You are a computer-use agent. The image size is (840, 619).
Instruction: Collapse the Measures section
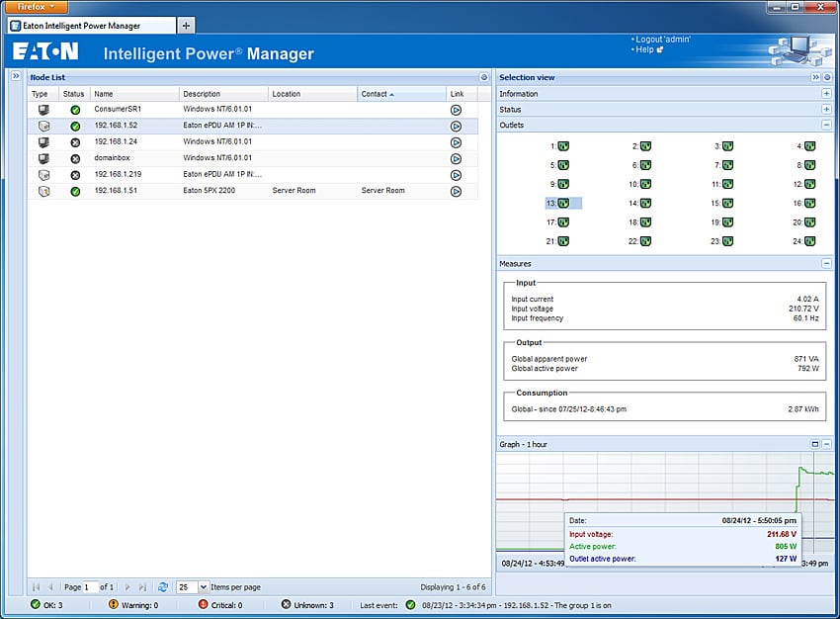coord(826,263)
